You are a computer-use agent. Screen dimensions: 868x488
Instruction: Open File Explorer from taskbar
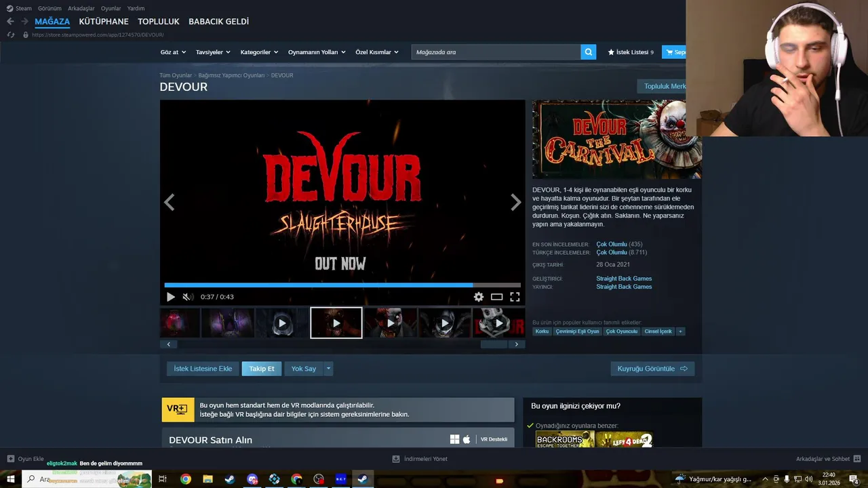click(208, 479)
